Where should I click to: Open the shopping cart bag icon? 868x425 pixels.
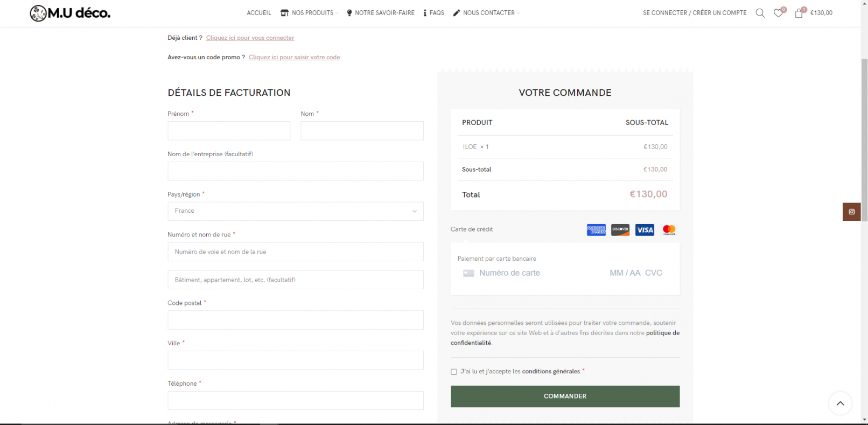point(799,13)
